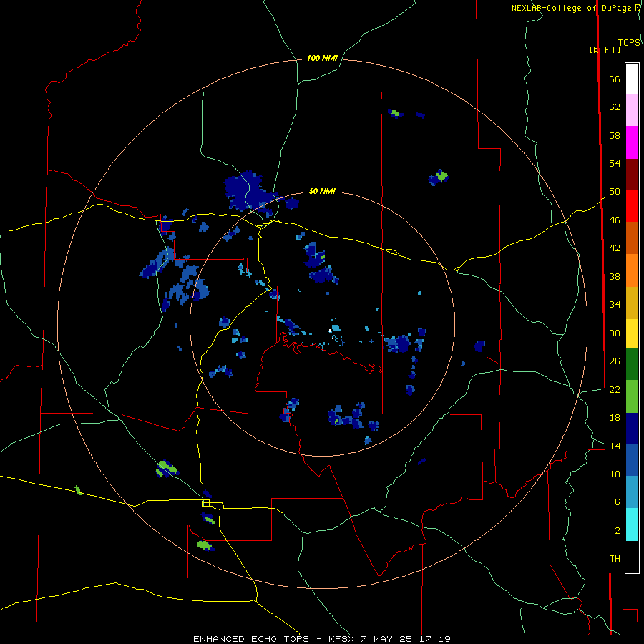Image resolution: width=644 pixels, height=644 pixels.
Task: Click legend value 62
Action: click(x=615, y=107)
